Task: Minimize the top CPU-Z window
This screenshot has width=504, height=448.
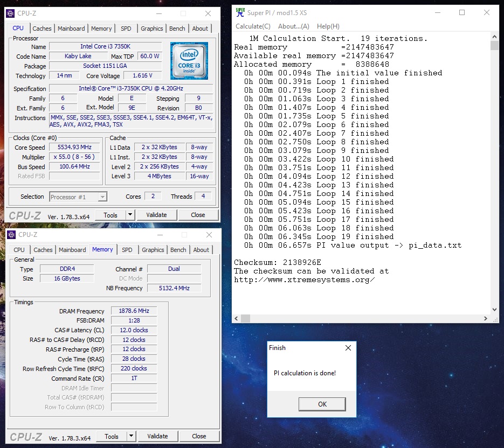Action: click(159, 13)
